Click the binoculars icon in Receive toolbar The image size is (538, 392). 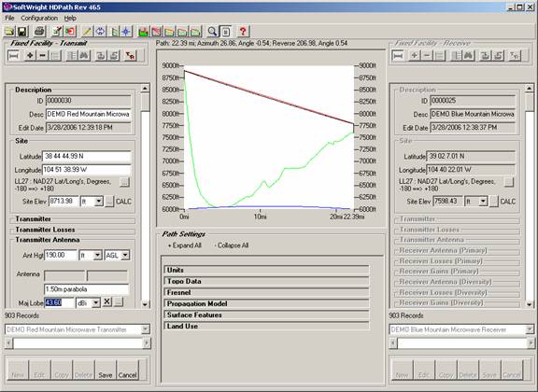469,56
